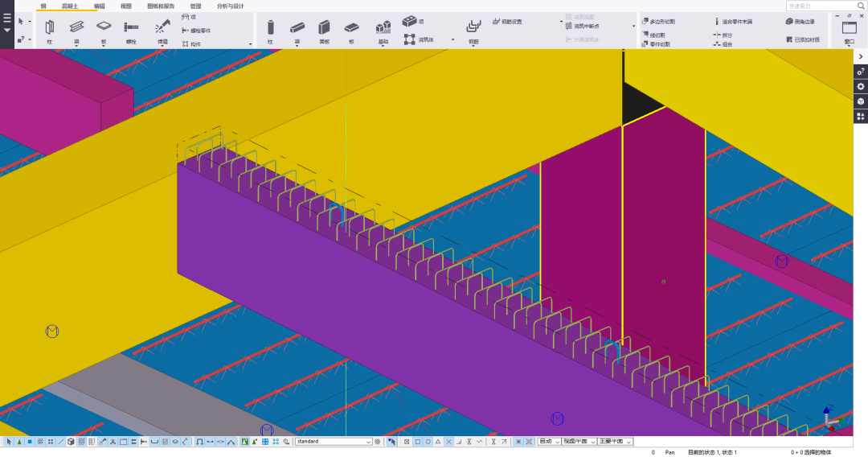This screenshot has height=457, width=868.
Task: Click the concrete panel (面板) icon
Action: coord(324,29)
